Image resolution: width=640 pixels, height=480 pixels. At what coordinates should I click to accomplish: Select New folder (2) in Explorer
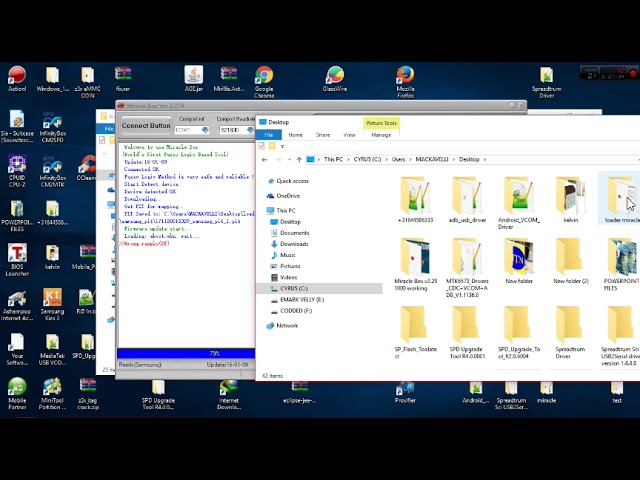point(570,260)
